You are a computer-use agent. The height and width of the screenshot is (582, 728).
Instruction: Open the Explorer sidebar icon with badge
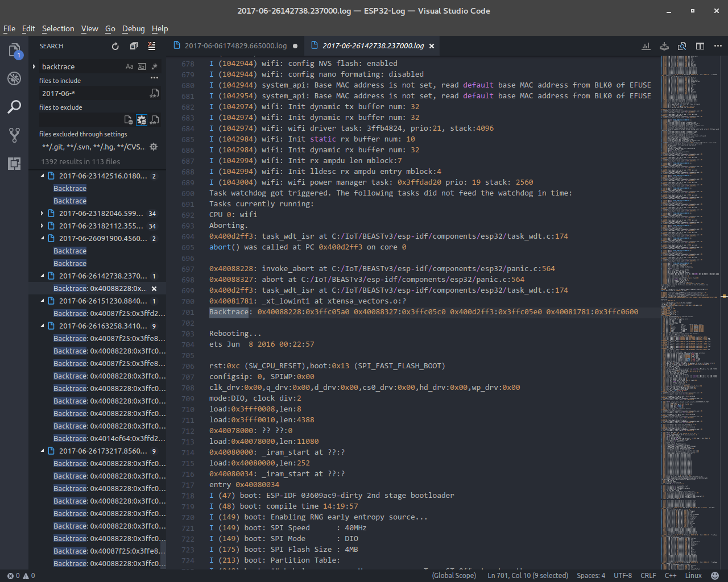(x=14, y=50)
